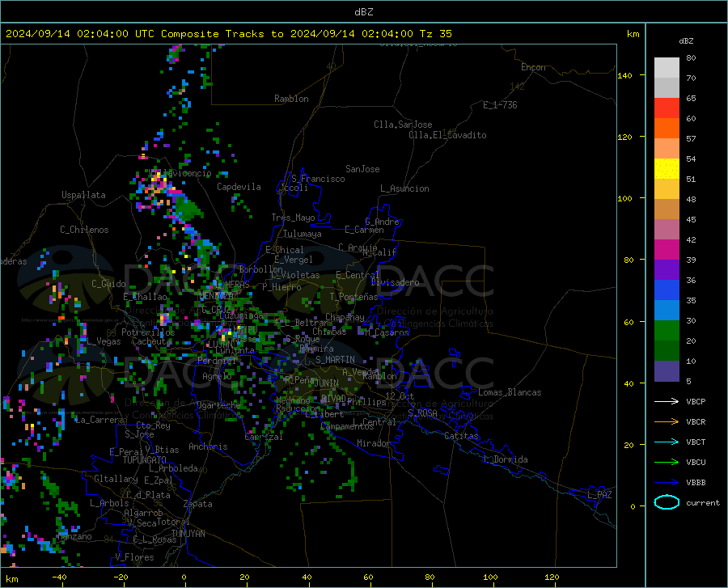
Task: Click the Chapanay map label
Action: pyautogui.click(x=345, y=317)
